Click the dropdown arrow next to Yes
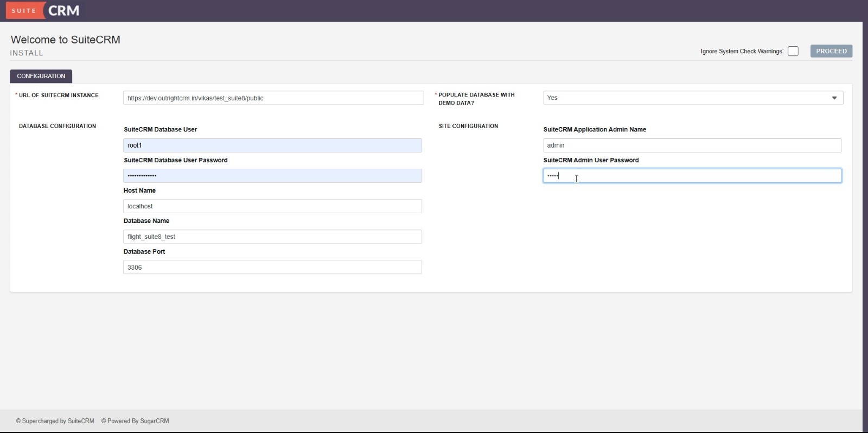 [834, 98]
